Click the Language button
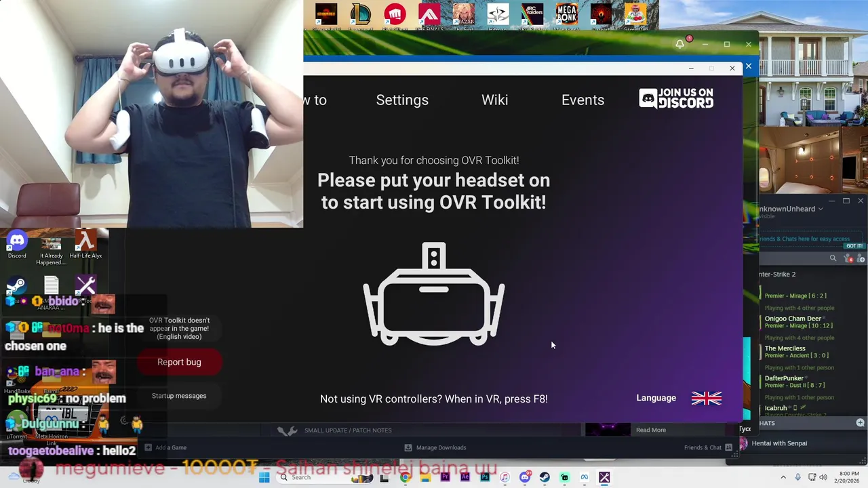The image size is (868, 488). coord(656,398)
